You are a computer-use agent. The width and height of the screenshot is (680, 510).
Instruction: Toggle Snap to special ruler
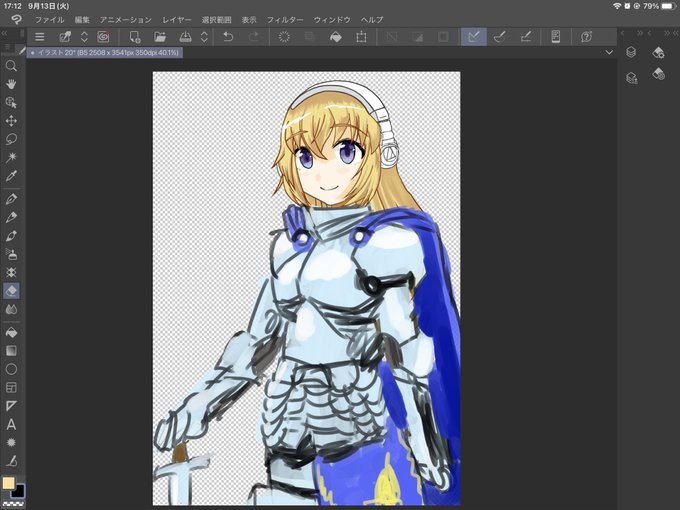[500, 37]
